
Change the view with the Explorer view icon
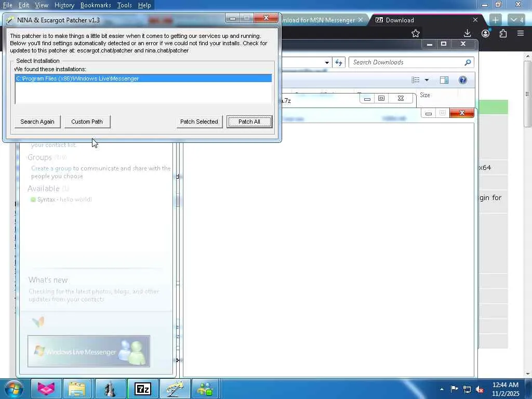416,80
